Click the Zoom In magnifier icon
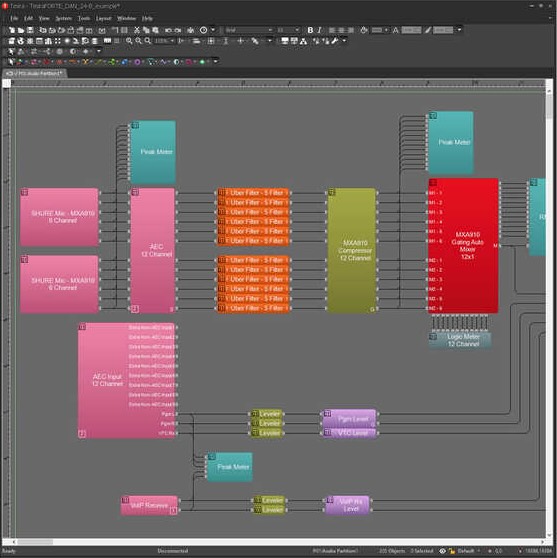The width and height of the screenshot is (557, 558). pyautogui.click(x=129, y=41)
